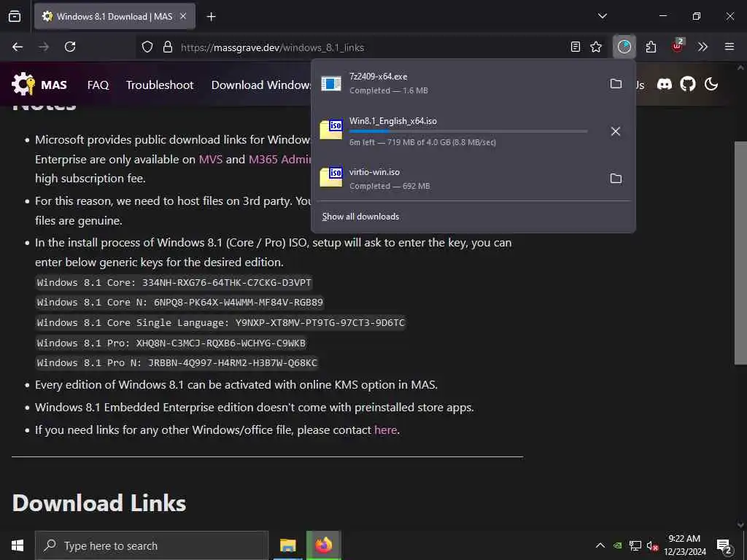The image size is (747, 560).
Task: Follow the MVS link
Action: [x=211, y=159]
